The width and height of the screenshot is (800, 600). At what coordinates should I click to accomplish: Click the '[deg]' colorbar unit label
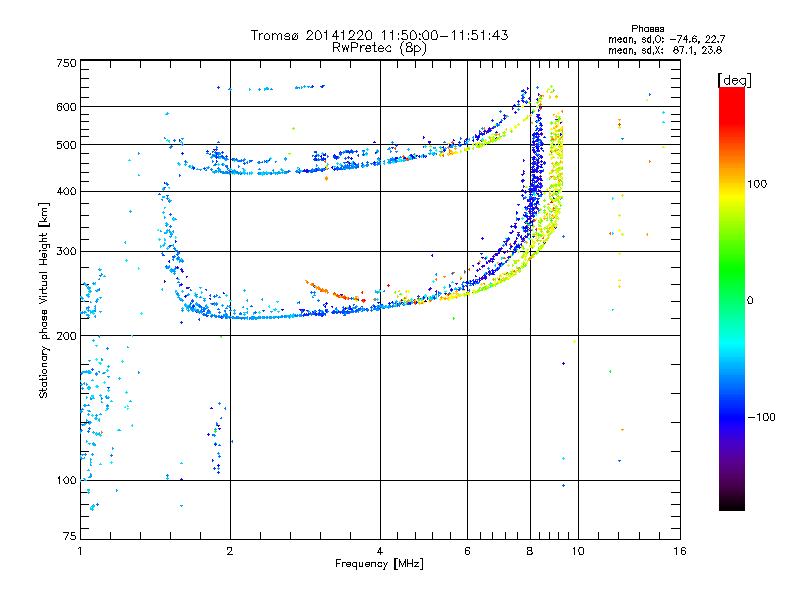pos(734,80)
